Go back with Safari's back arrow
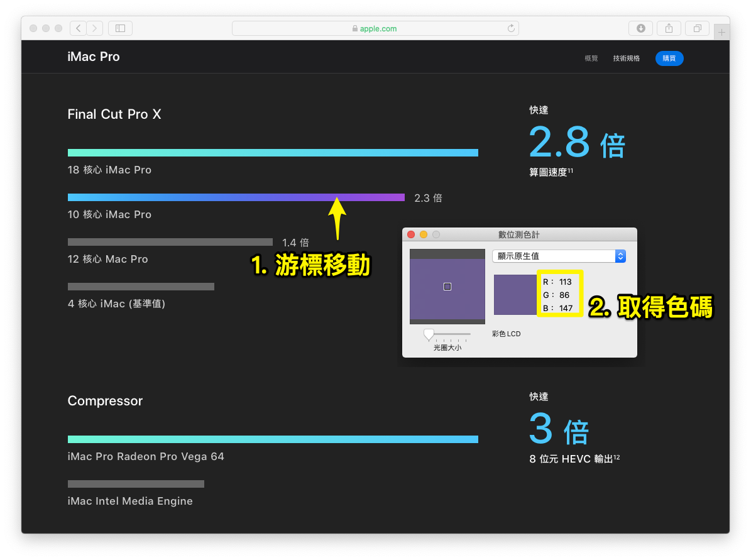Screen dimensions: 751x560 coord(79,28)
